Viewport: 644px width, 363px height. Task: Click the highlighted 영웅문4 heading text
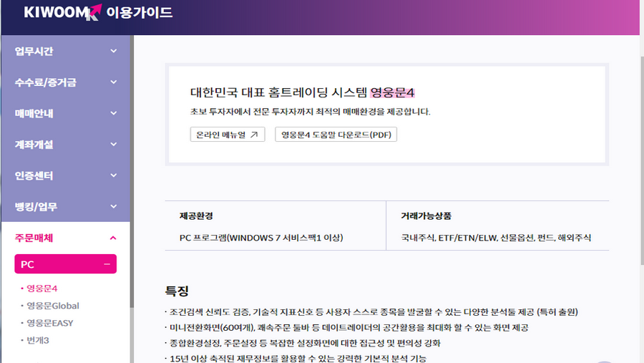pyautogui.click(x=392, y=92)
